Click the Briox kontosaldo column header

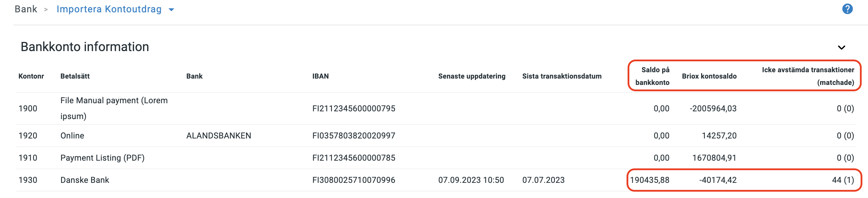click(x=709, y=76)
